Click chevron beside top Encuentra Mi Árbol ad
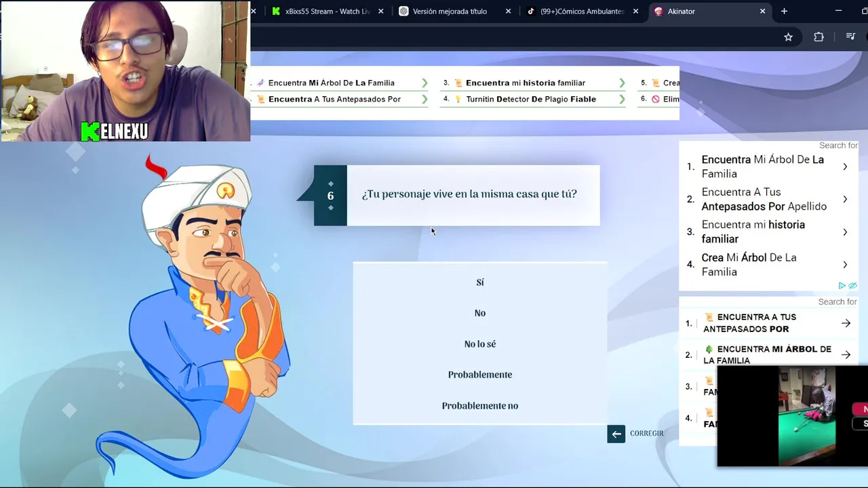The image size is (868, 488). (x=425, y=83)
